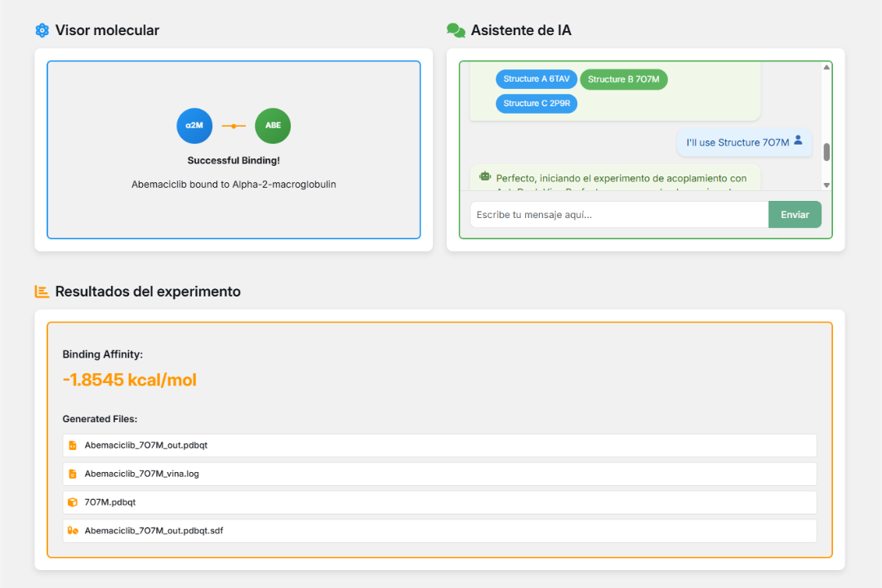The width and height of the screenshot is (882, 588).
Task: Click the chat scrollbar down arrow
Action: tap(826, 185)
